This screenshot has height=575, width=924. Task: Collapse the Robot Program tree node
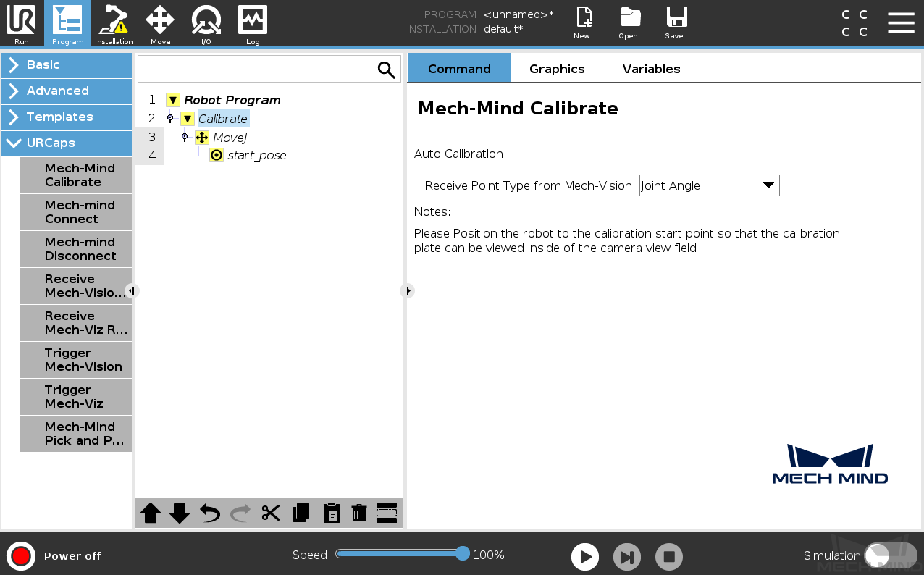click(172, 100)
